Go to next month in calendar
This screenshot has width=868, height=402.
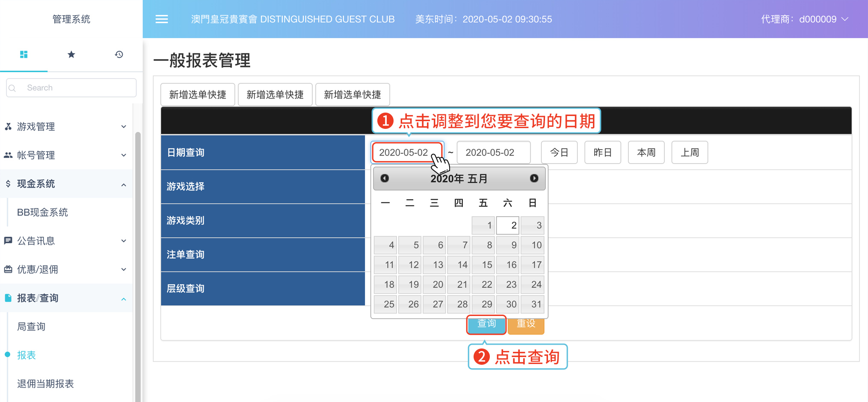[x=534, y=179]
